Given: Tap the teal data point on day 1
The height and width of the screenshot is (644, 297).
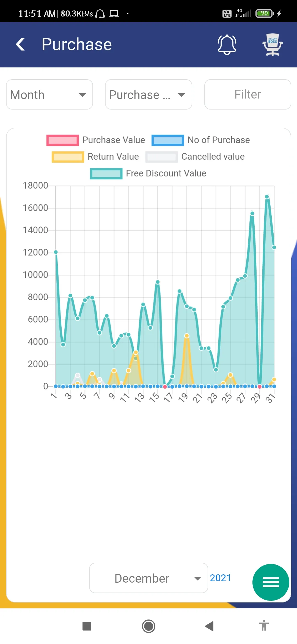Looking at the screenshot, I should click(56, 252).
